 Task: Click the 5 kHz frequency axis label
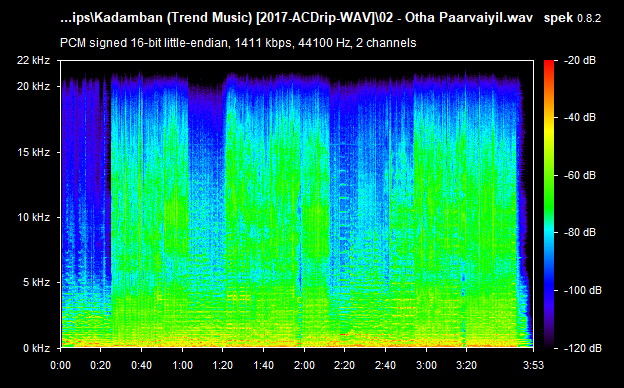pos(36,283)
